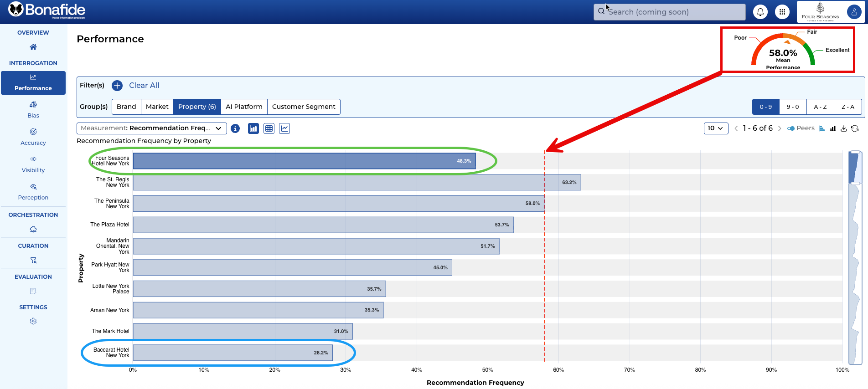Refresh the chart
The width and height of the screenshot is (868, 389).
point(855,128)
